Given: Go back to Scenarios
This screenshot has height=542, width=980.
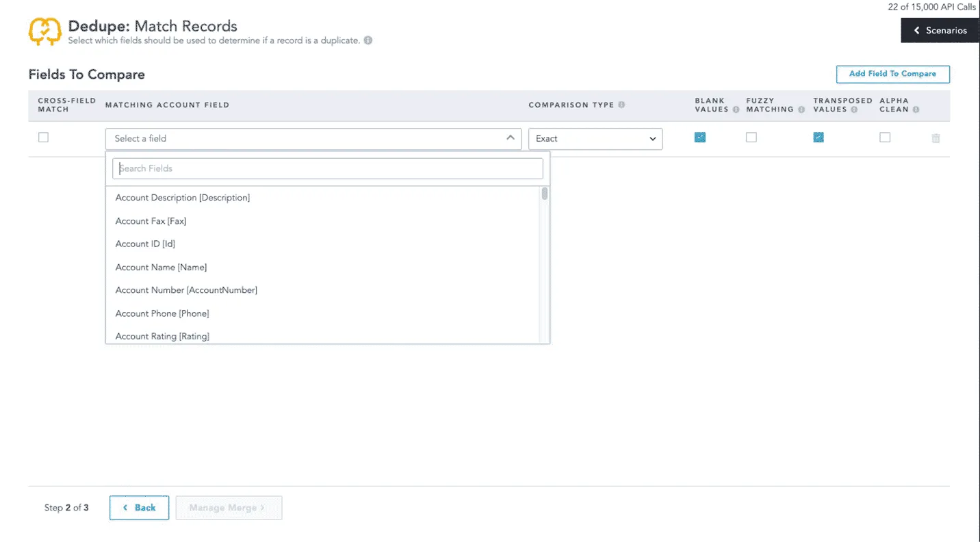Looking at the screenshot, I should (x=940, y=30).
